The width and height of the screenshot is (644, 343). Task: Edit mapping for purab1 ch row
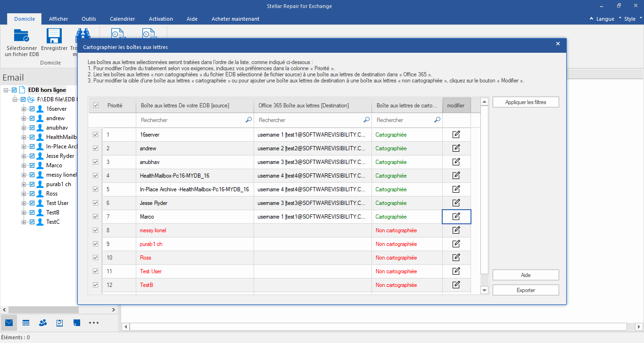pos(456,244)
